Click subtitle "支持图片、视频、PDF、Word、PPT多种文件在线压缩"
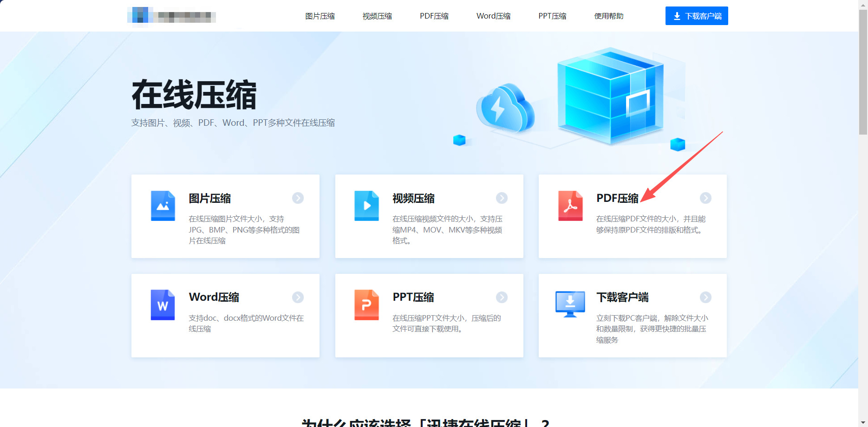 click(233, 123)
